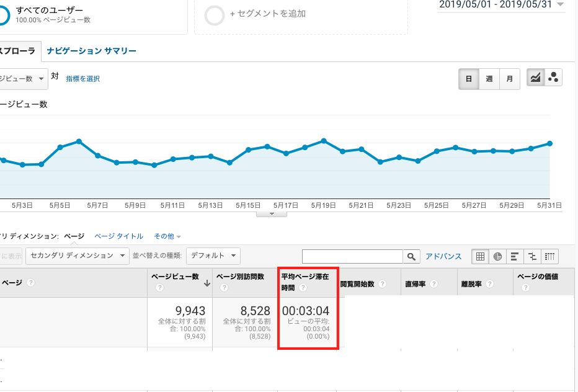
Task: Select the pie chart (percentage) view icon
Action: [497, 256]
